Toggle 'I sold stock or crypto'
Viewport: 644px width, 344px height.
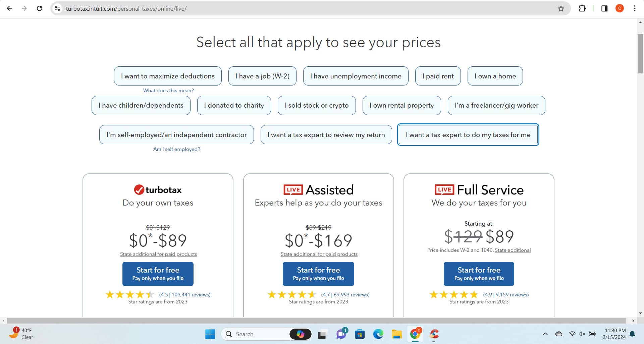pos(317,105)
